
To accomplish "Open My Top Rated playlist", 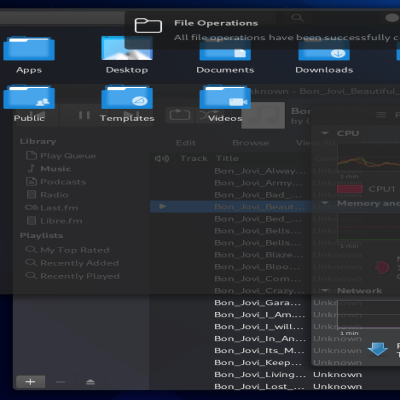I will (68, 250).
